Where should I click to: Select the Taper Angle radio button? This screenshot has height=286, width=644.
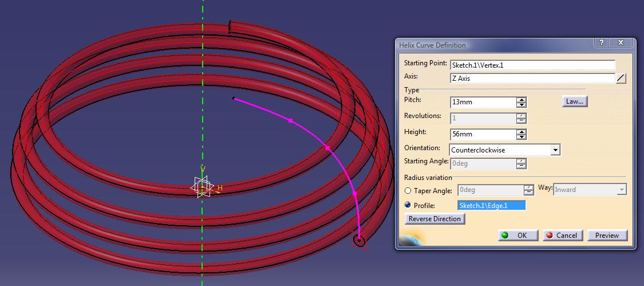coord(408,191)
